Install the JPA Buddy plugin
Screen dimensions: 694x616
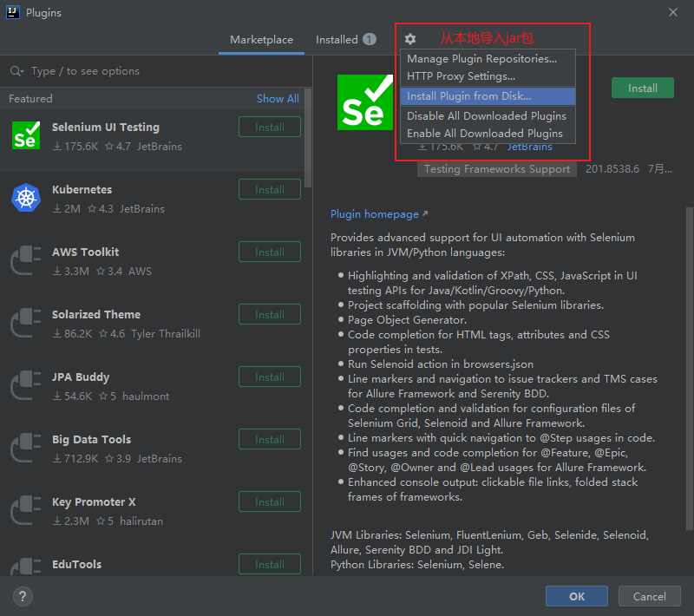[270, 377]
